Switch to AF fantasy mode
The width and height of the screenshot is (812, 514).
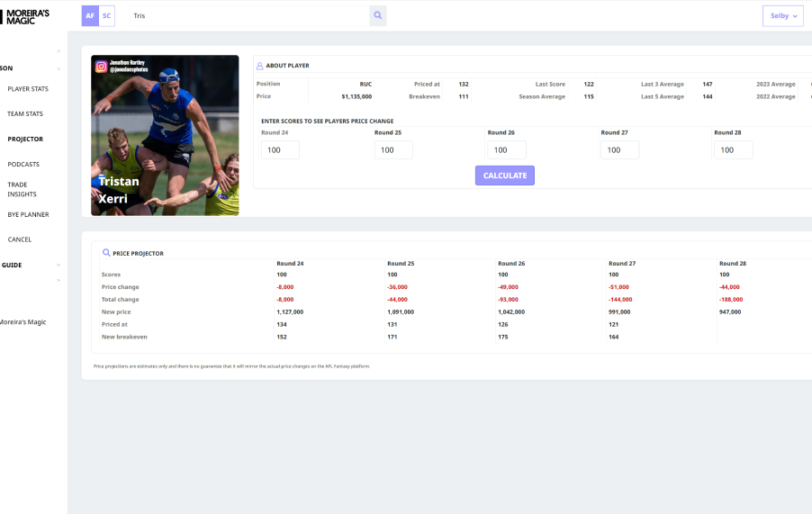click(90, 15)
